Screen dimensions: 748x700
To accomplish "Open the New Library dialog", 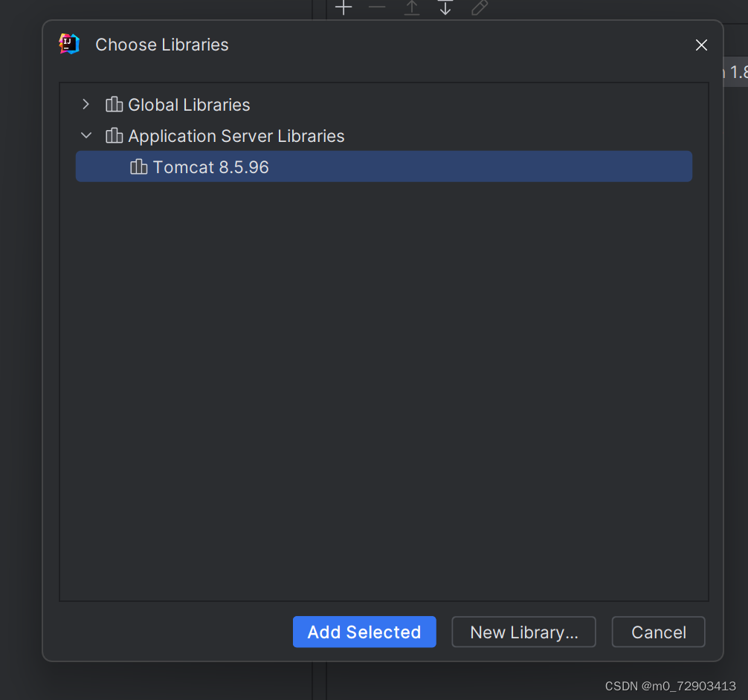I will [x=523, y=632].
